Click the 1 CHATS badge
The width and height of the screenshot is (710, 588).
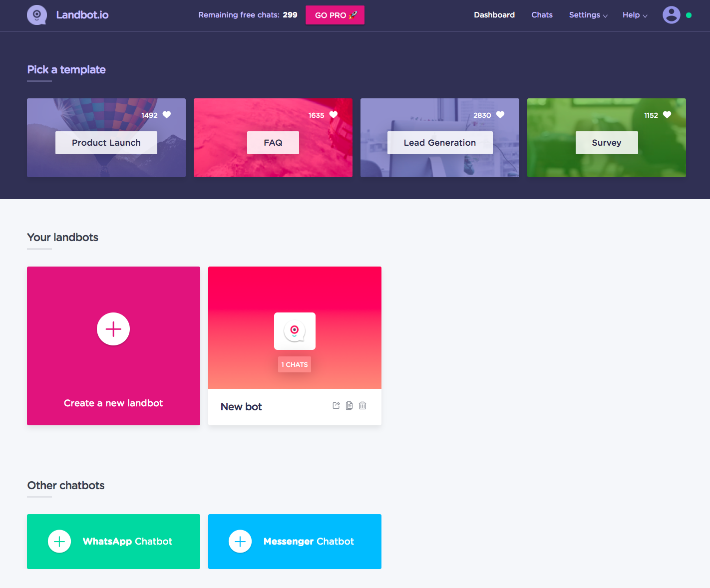tap(295, 364)
